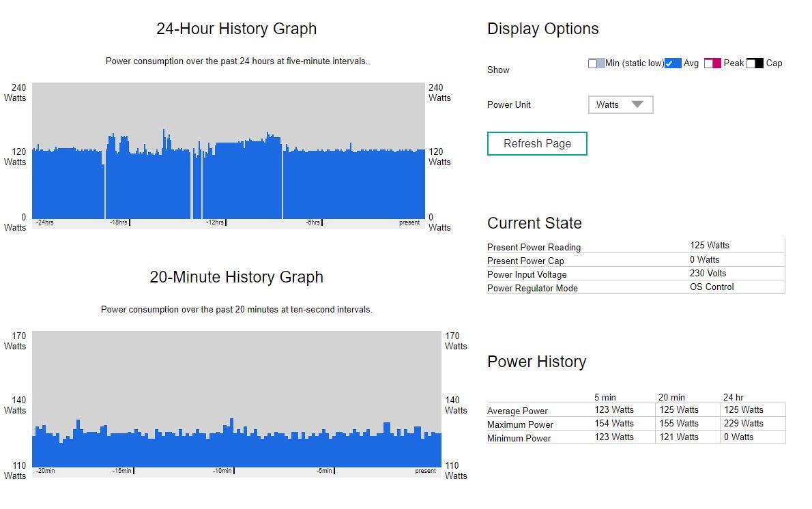The image size is (812, 509).
Task: Open the Power Unit Watts dropdown
Action: coord(620,104)
